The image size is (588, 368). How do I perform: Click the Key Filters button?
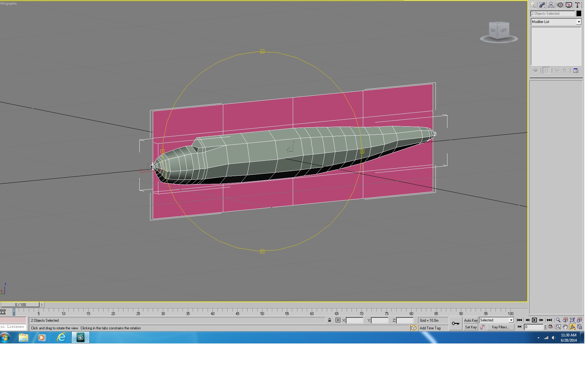pos(501,327)
